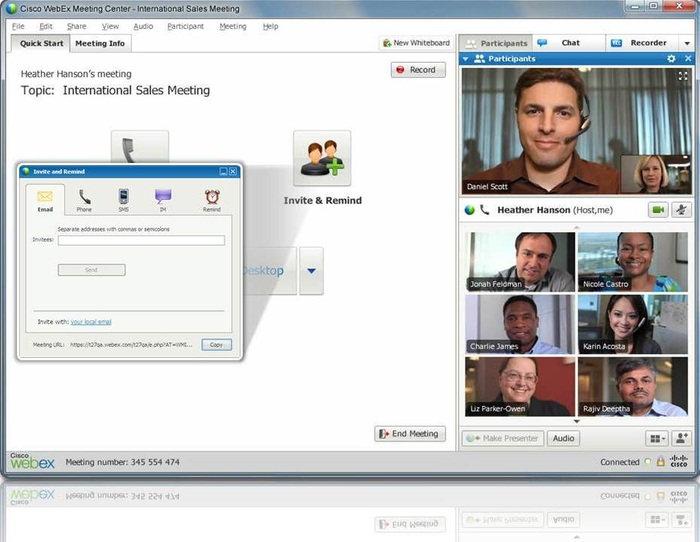This screenshot has width=700, height=542.
Task: Toggle Heather Hanson's video camera
Action: (x=658, y=210)
